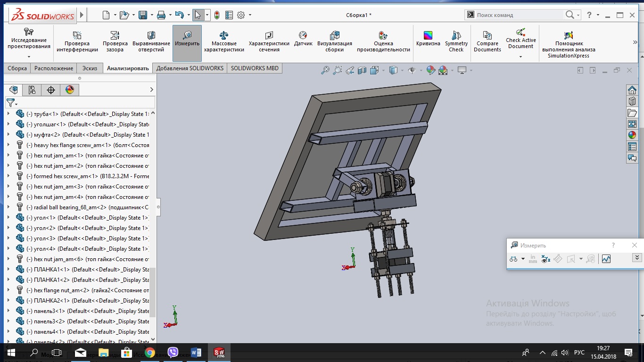Open file properties list icon
The width and height of the screenshot is (644, 362).
tap(229, 15)
